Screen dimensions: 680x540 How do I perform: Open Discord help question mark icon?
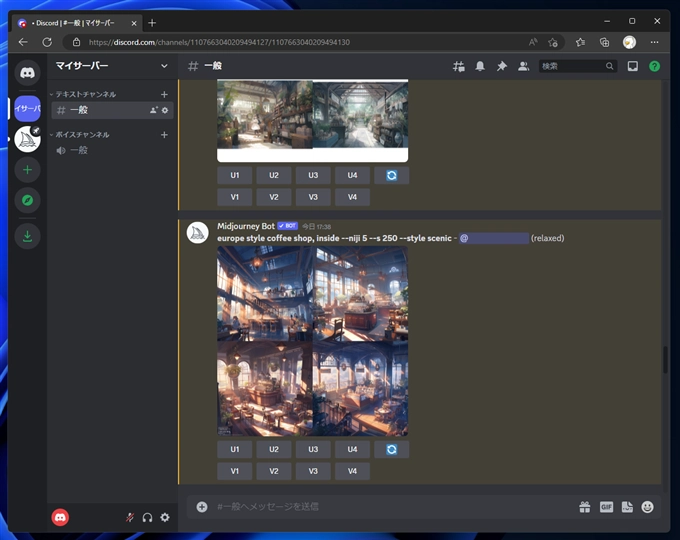[x=654, y=66]
